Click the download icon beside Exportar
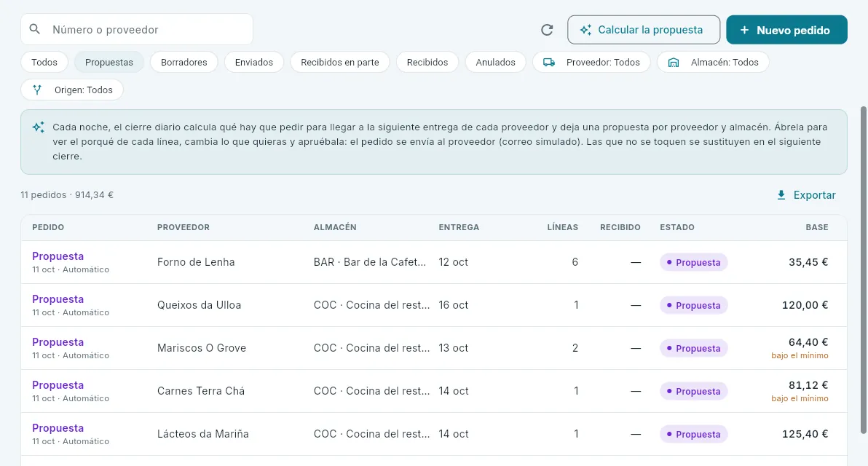Image resolution: width=868 pixels, height=466 pixels. click(x=781, y=195)
